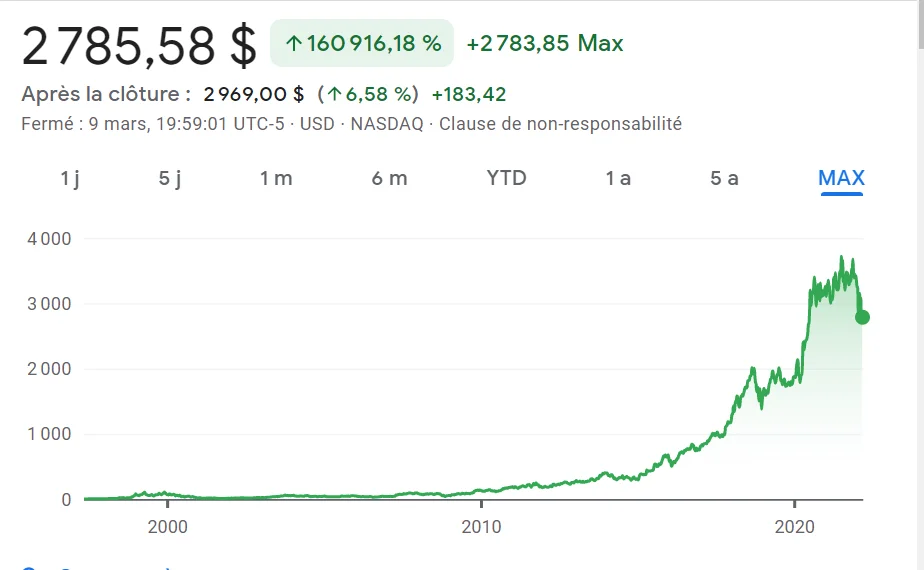924x570 pixels.
Task: Switch chart to 1 a period
Action: [x=618, y=178]
